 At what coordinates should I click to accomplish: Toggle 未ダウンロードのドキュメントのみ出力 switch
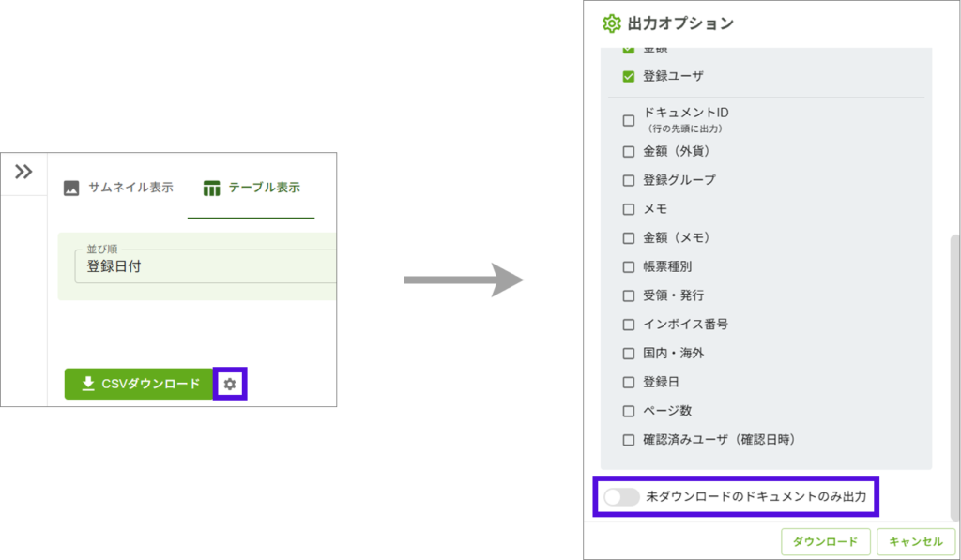coord(621,497)
